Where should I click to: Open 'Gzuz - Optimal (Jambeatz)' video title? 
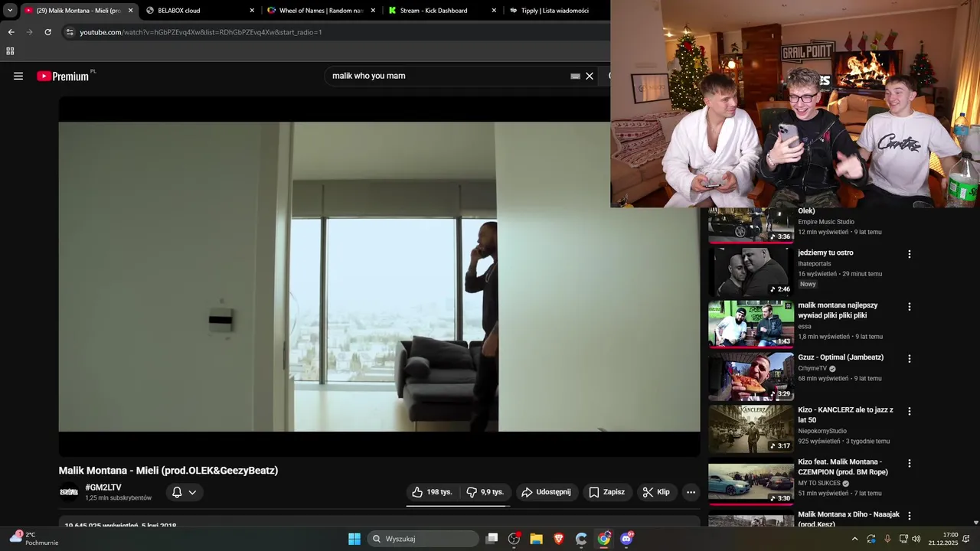[x=841, y=357]
